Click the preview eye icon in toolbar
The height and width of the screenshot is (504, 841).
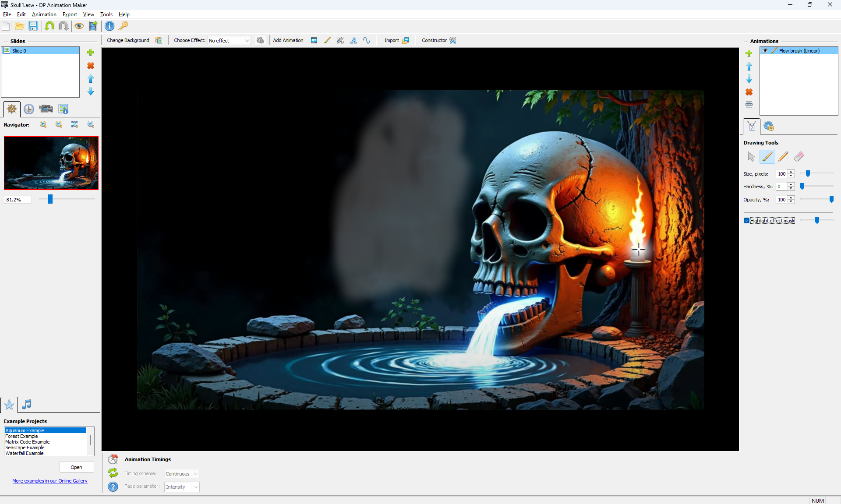[79, 26]
